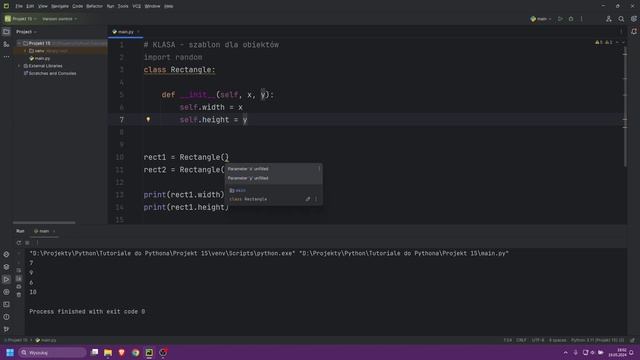
Task: Print the Run console output
Action: click(x=19, y=287)
